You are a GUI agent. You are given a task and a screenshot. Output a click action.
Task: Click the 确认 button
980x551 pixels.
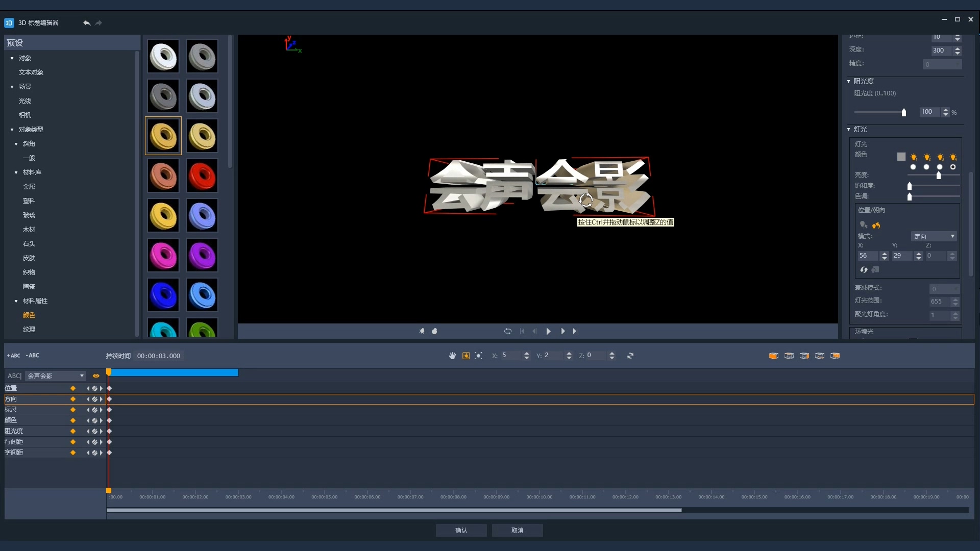coord(461,531)
